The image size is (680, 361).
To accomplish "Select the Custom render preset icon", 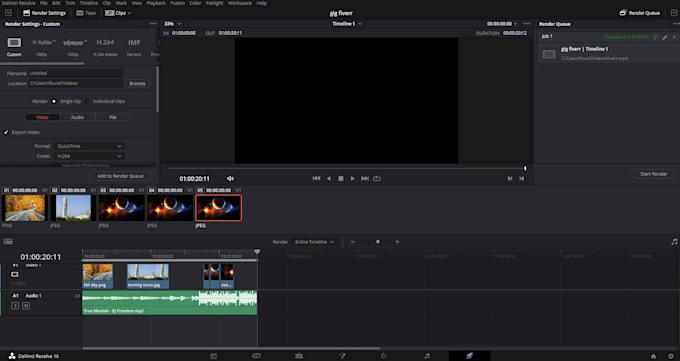I will click(14, 43).
